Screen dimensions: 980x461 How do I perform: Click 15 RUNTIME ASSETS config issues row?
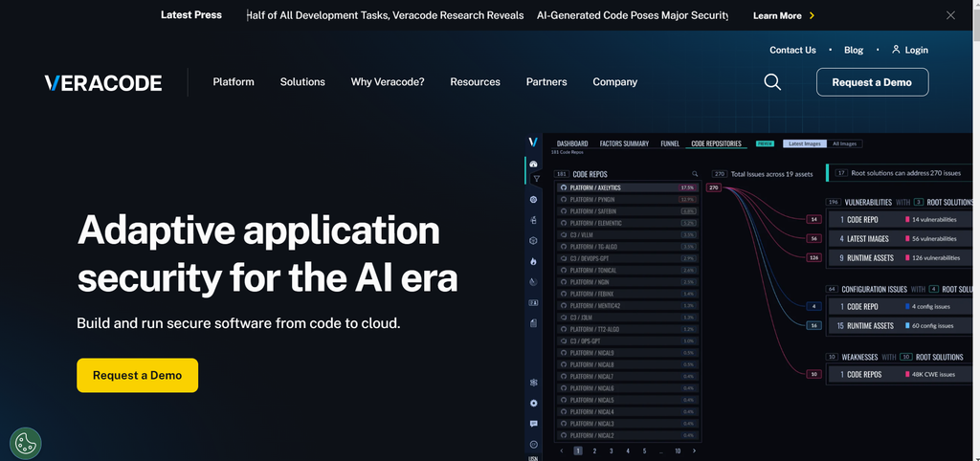(x=900, y=325)
